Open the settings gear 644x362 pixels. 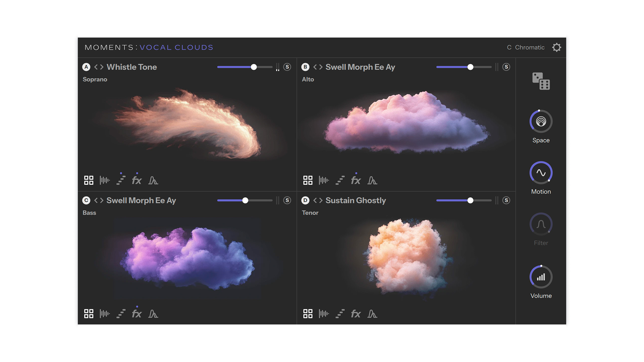tap(557, 47)
